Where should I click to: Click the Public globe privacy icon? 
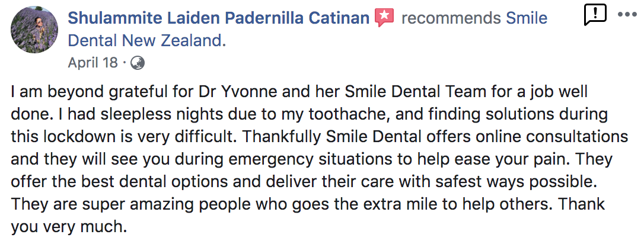point(137,62)
